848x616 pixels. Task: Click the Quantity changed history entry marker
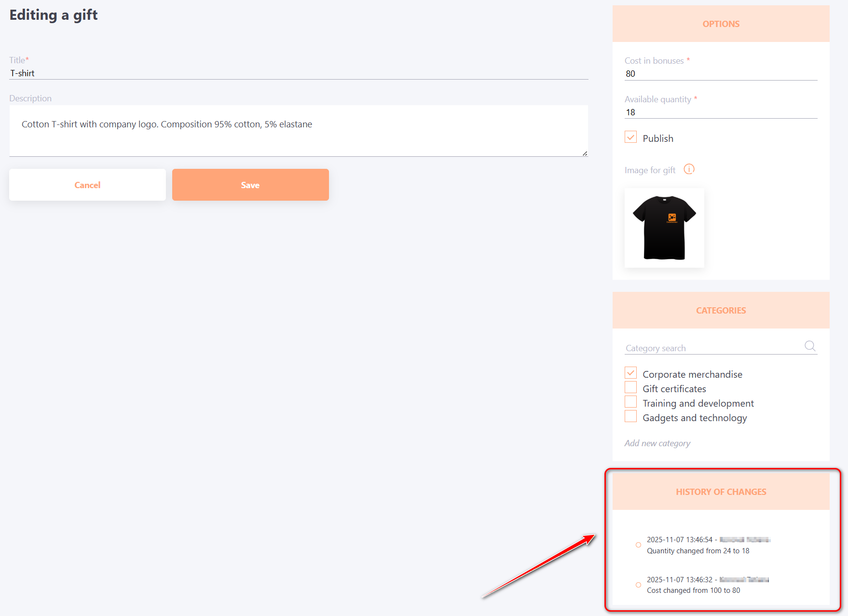pyautogui.click(x=638, y=545)
